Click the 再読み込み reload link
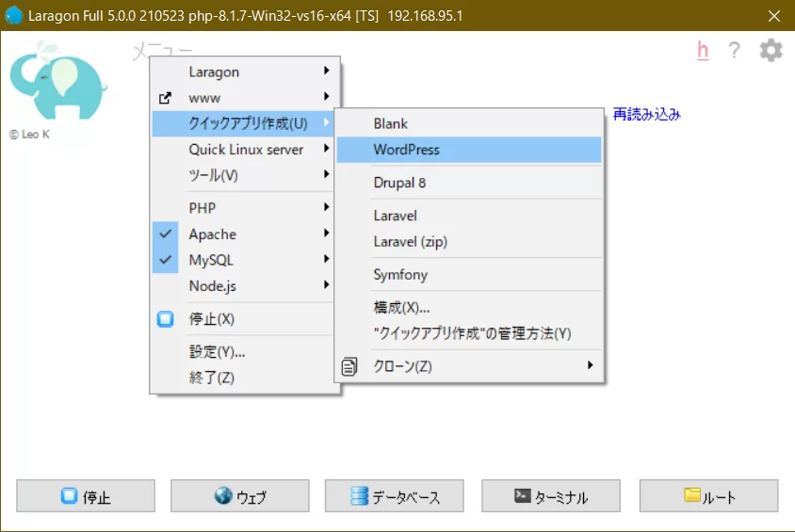The height and width of the screenshot is (532, 795). [x=646, y=115]
